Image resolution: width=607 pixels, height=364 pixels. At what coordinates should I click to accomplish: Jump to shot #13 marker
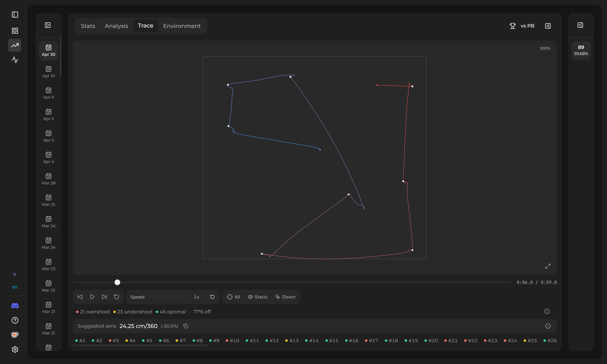(x=292, y=341)
